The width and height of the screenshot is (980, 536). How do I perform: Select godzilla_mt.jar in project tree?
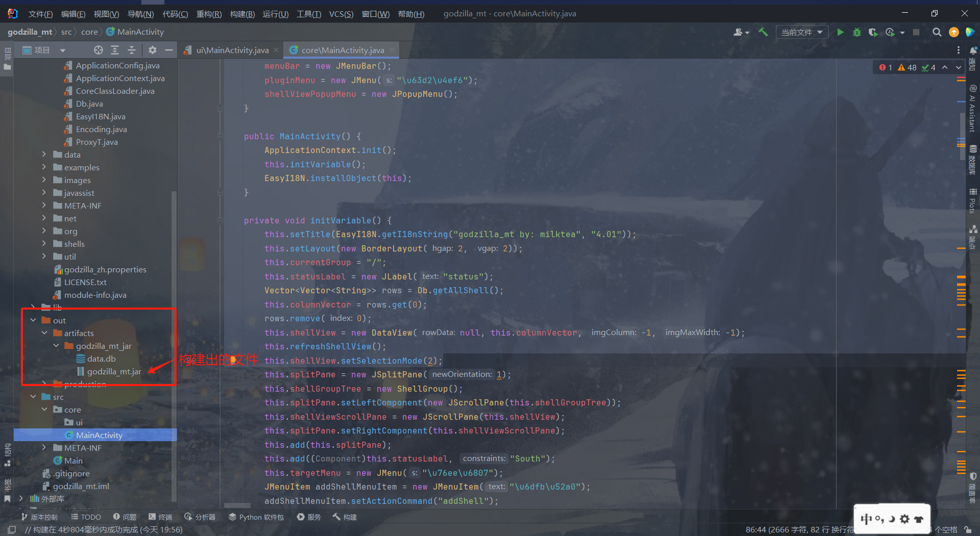[114, 371]
